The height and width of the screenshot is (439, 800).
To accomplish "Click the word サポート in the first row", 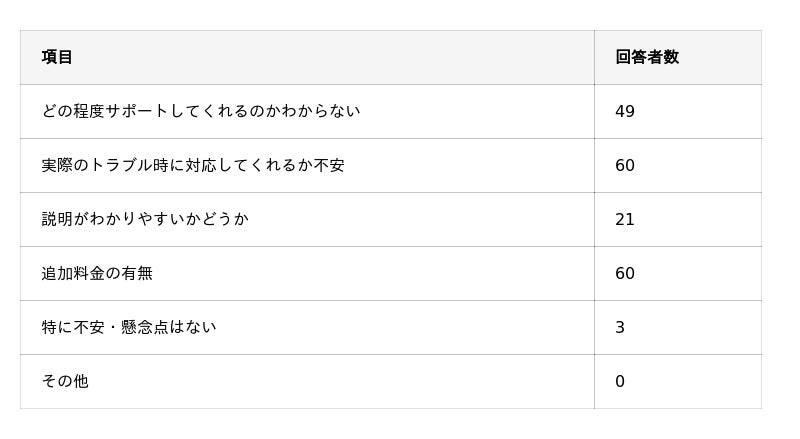I will 137,111.
